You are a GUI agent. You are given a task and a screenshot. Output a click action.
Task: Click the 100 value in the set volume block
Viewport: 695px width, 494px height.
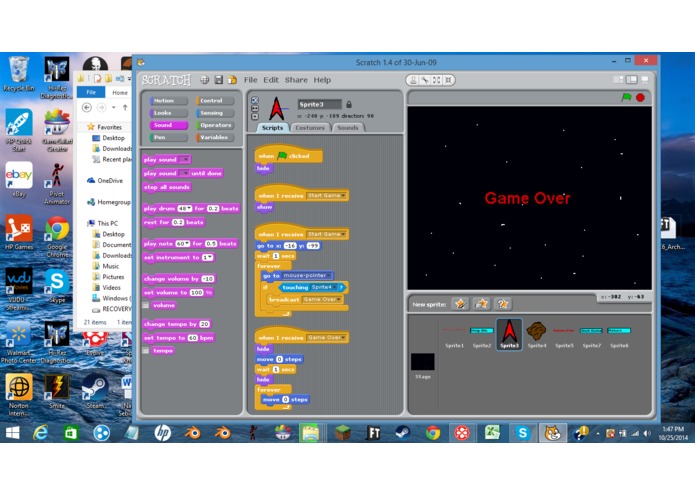(196, 292)
